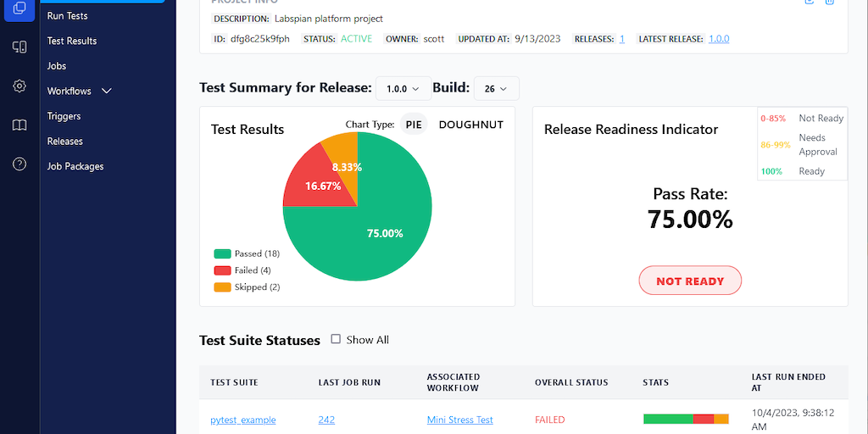Open the Mini Stress Test workflow link
The height and width of the screenshot is (434, 868).
coord(459,420)
